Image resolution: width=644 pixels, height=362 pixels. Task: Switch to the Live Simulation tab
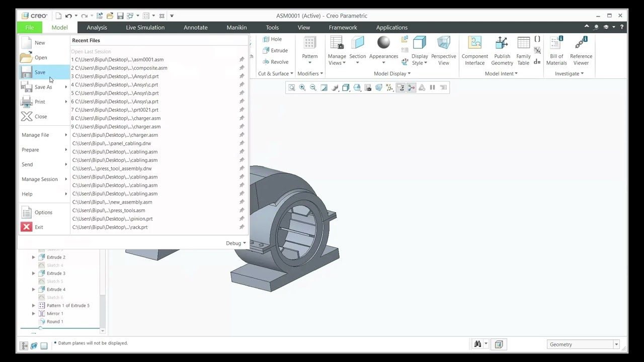click(145, 28)
